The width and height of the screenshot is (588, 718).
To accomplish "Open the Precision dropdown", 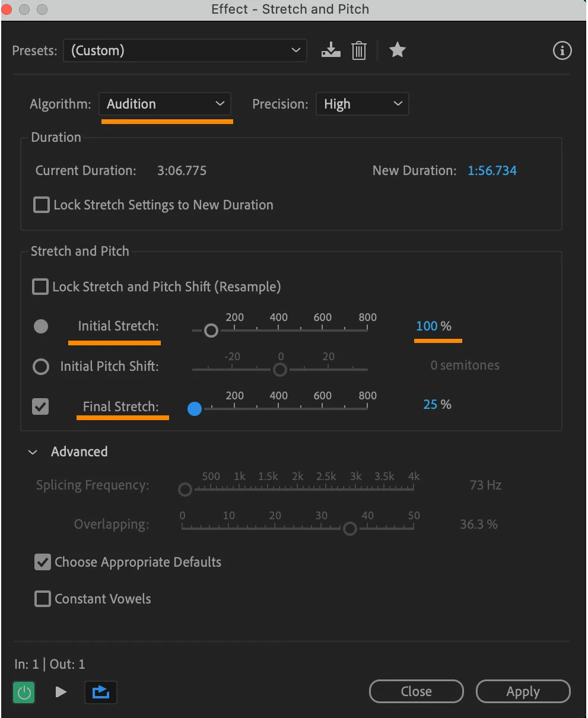I will 362,104.
